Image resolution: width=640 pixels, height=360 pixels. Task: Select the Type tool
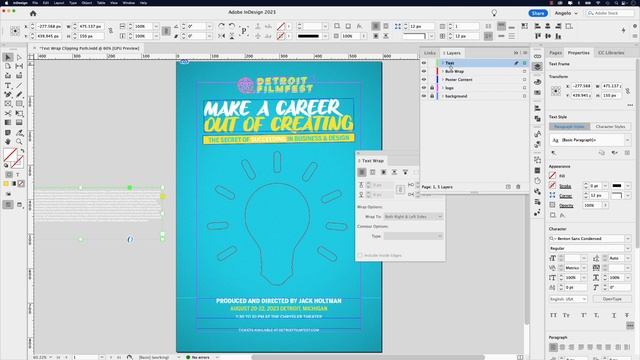(8, 85)
